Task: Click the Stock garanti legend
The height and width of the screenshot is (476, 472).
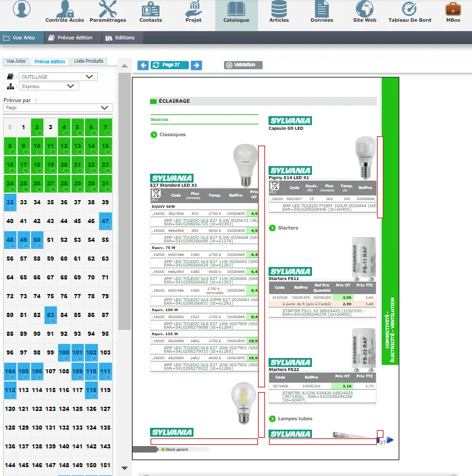Action: 175,449
